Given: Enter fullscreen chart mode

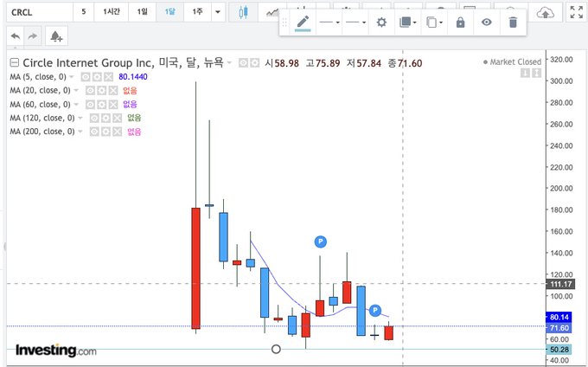Looking at the screenshot, I should click(x=577, y=12).
